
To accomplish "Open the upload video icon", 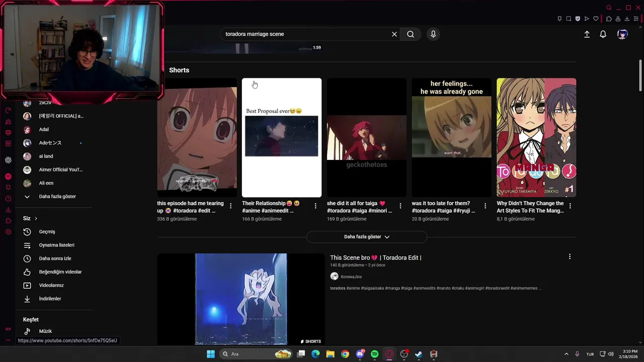I will [x=587, y=34].
